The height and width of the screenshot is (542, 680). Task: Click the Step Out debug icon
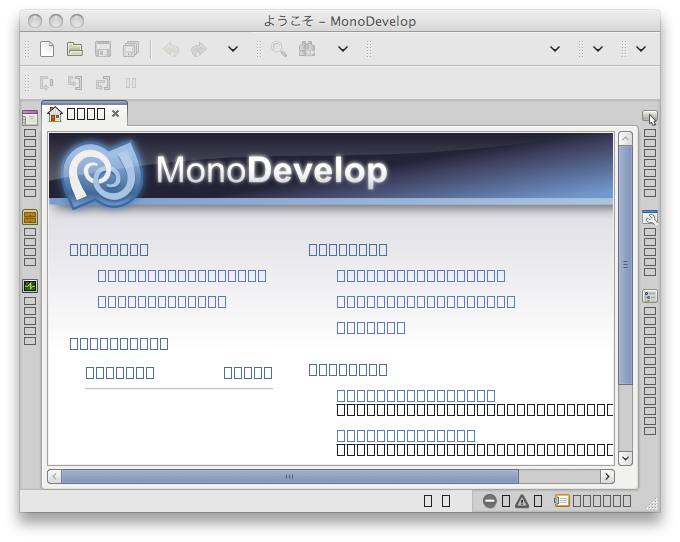pos(103,83)
